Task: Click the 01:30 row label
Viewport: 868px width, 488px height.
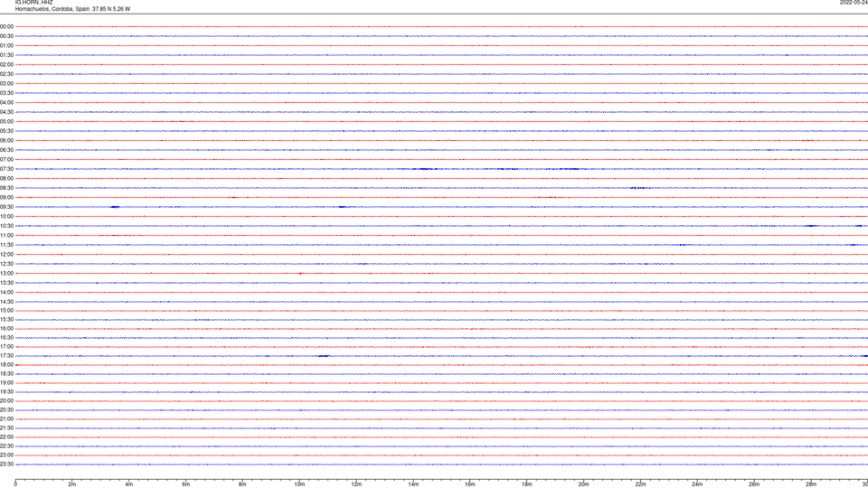Action: tap(6, 55)
